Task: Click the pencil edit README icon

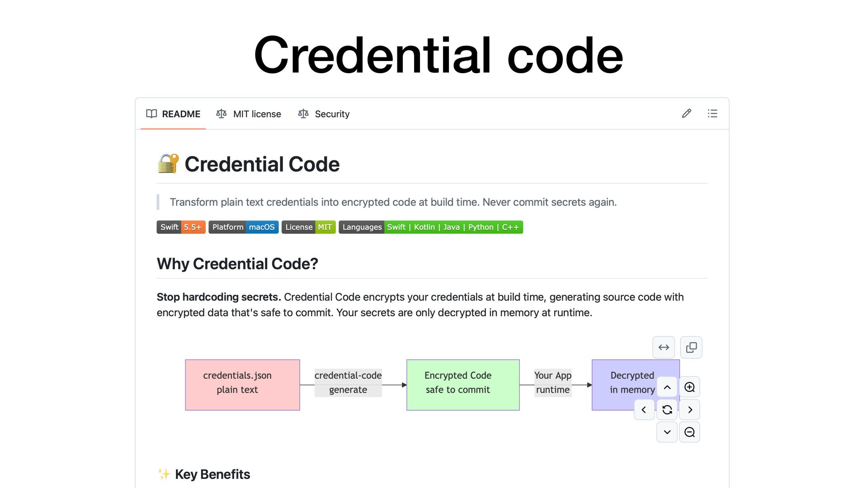Action: pos(686,113)
